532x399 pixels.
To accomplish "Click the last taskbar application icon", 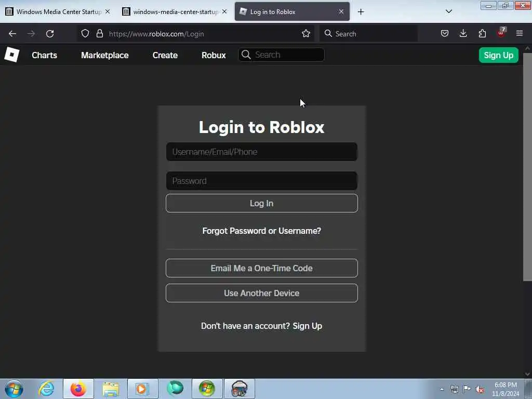I will point(239,389).
